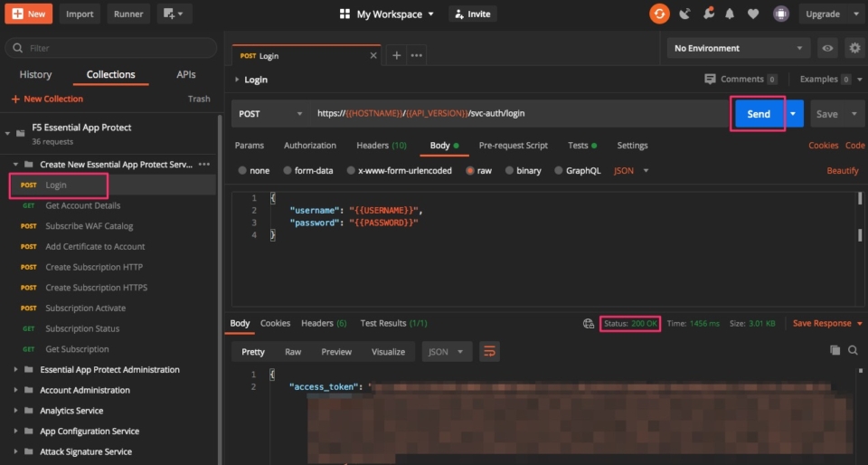Open the Pre-request Script tab

point(514,146)
